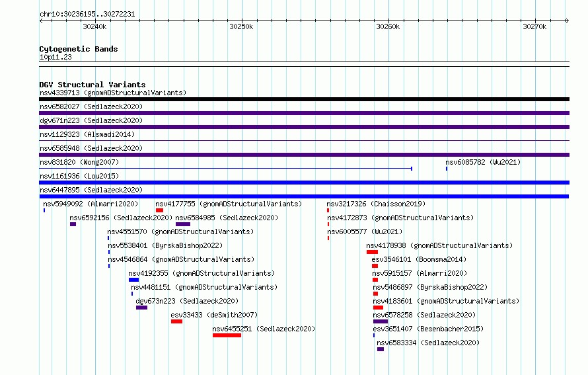Open nsv1161936 (Lou2015) variant label
Image resolution: width=588 pixels, height=375 pixels.
tap(79, 176)
